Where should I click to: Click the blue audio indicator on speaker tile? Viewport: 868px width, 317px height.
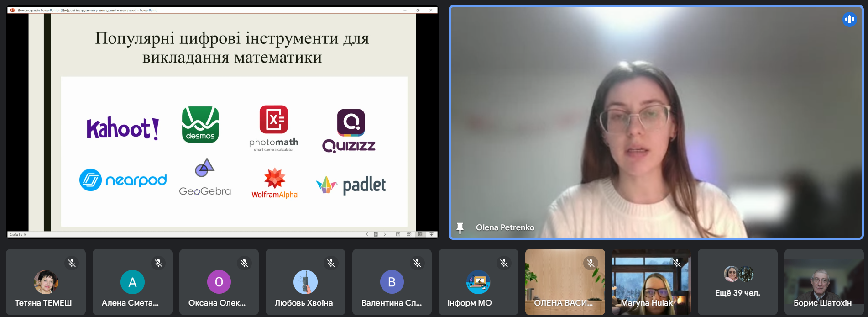[x=849, y=19]
